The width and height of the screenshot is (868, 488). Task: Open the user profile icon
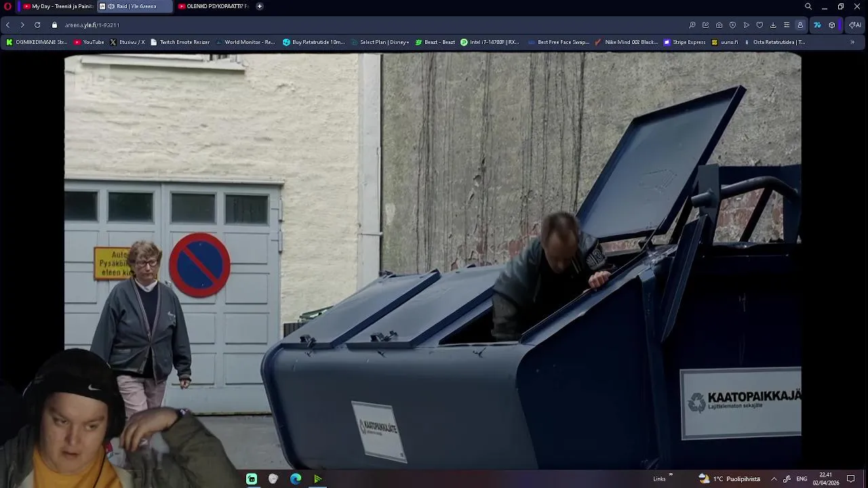point(800,25)
